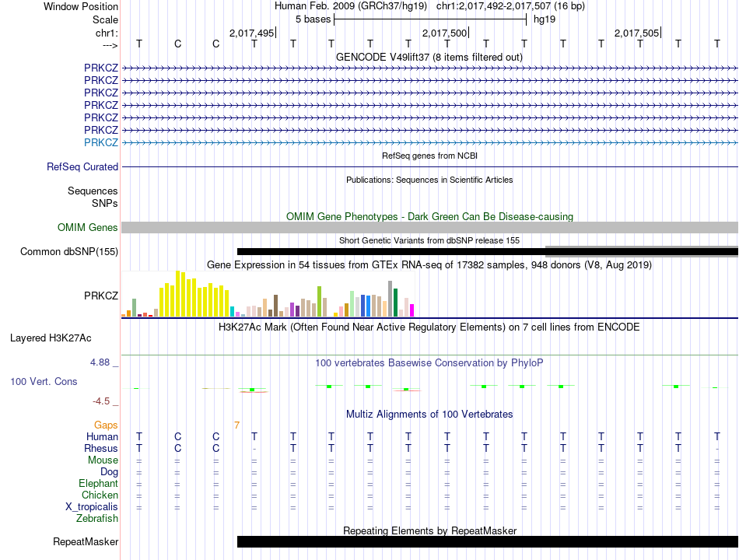Click the tallest yellow GTEx expression bar
The height and width of the screenshot is (560, 739).
point(177,293)
